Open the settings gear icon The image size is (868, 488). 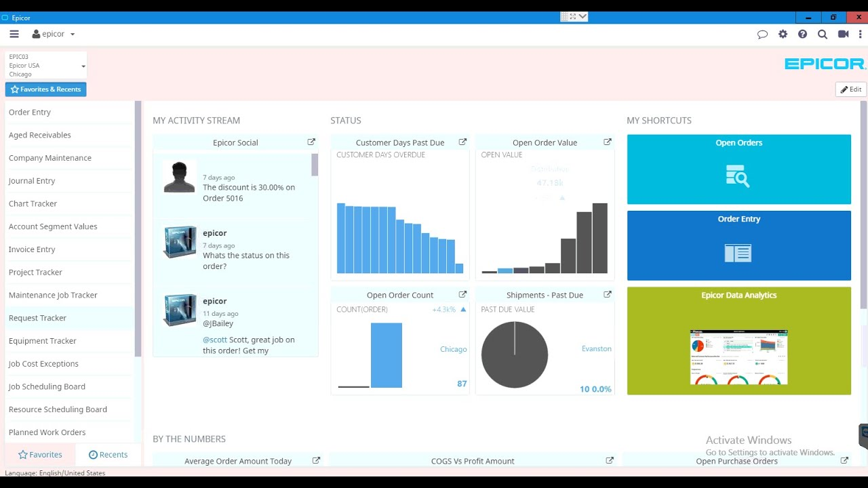tap(783, 34)
